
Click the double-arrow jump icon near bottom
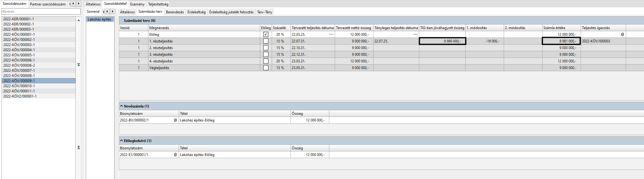tap(79, 148)
